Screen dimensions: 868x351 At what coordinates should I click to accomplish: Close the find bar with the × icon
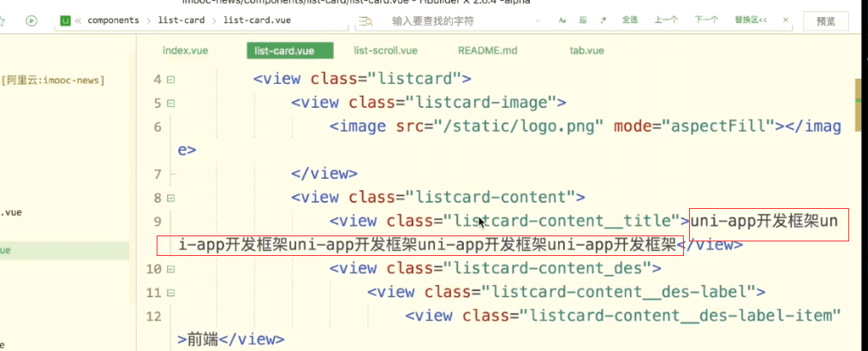(x=786, y=20)
